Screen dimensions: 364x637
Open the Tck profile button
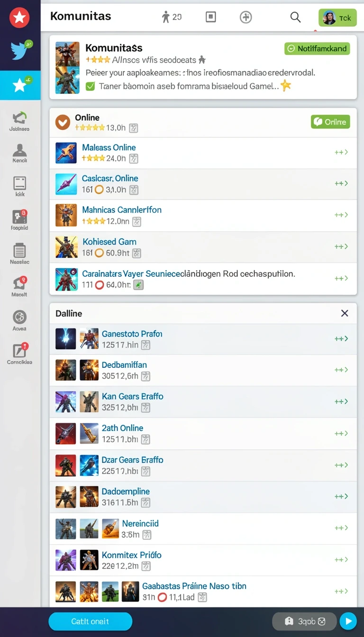(x=337, y=18)
